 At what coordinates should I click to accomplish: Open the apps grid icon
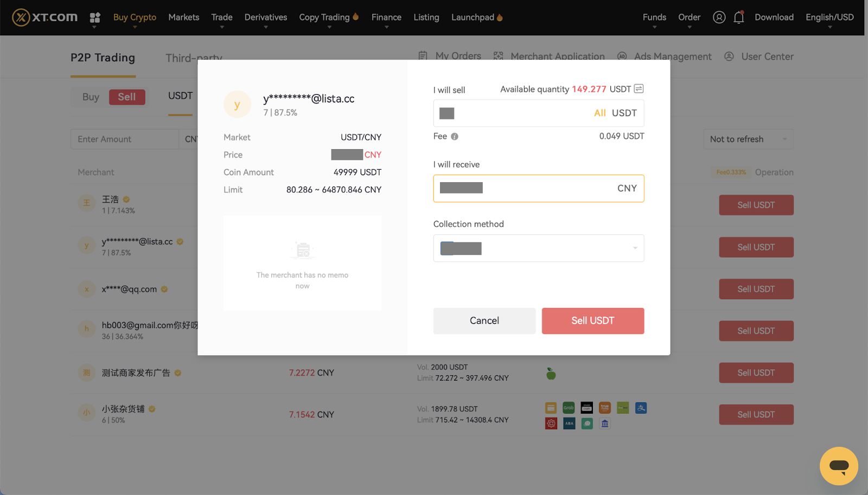tap(95, 17)
